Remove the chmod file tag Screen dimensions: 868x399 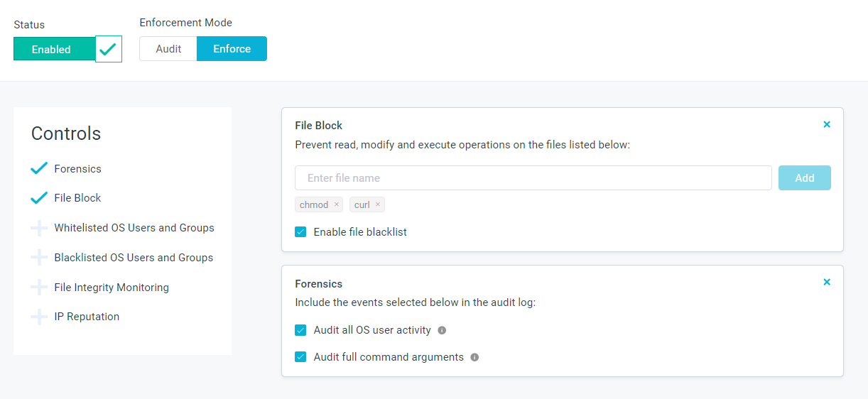coord(337,204)
